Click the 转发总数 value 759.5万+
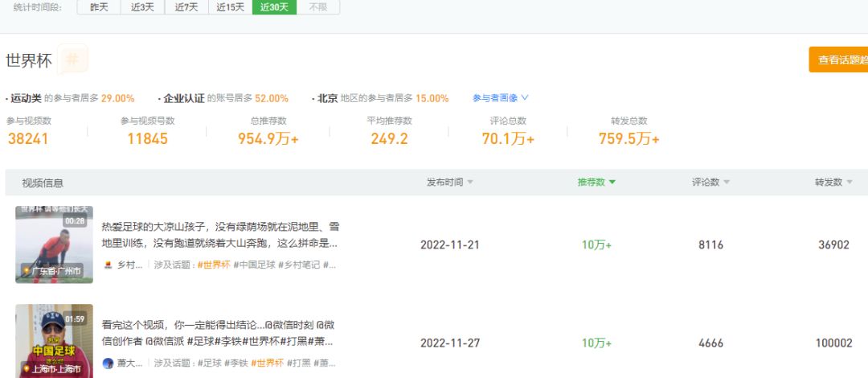 (x=628, y=138)
